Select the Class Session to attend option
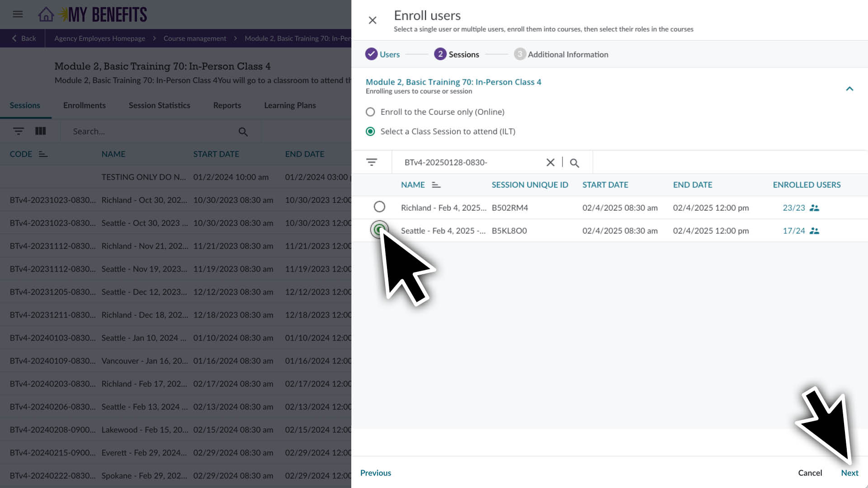The width and height of the screenshot is (868, 488). coord(370,131)
